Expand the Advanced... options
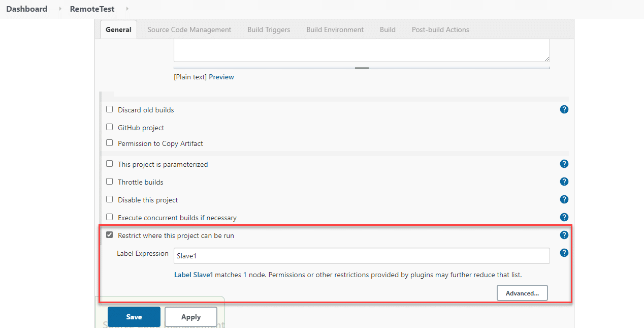This screenshot has height=328, width=644. click(522, 293)
